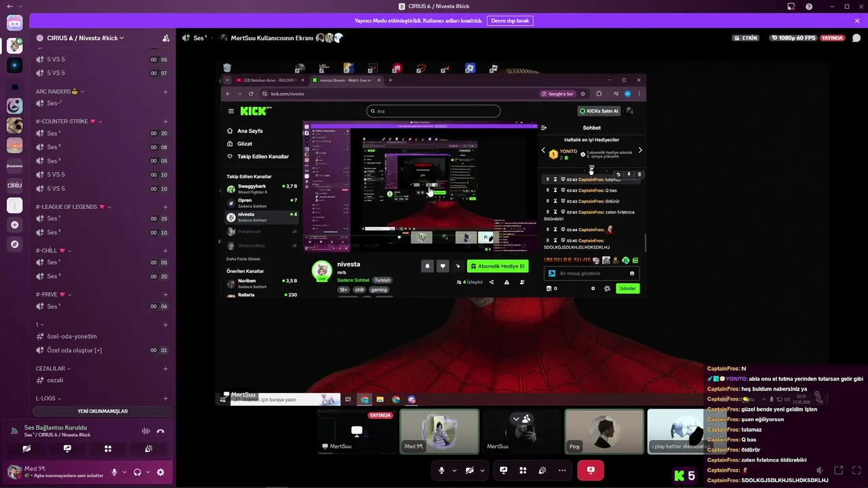Viewport: 868px width, 488px height.
Task: Expand headphone output options in user panel
Action: click(148, 472)
